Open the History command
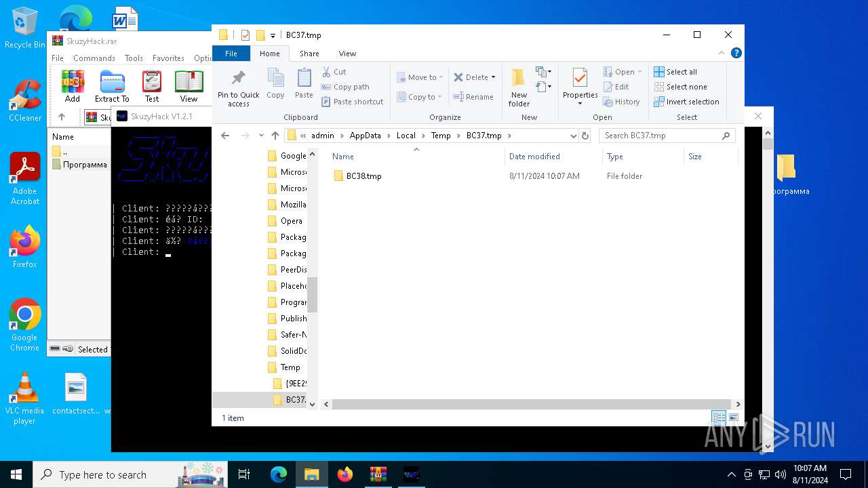This screenshot has height=488, width=868. click(621, 102)
